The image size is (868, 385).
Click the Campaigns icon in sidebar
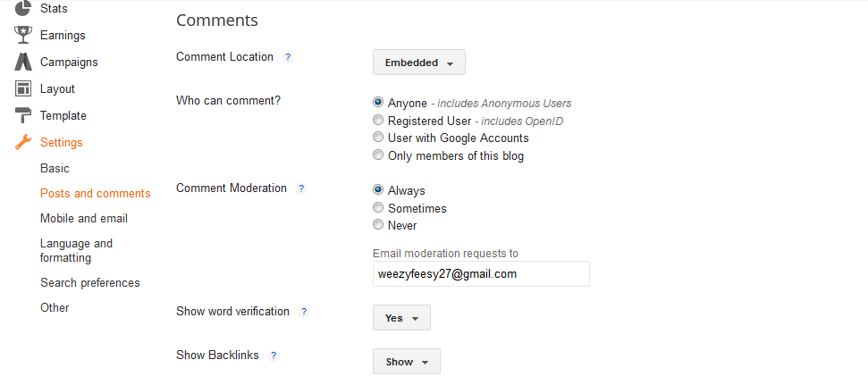[23, 62]
